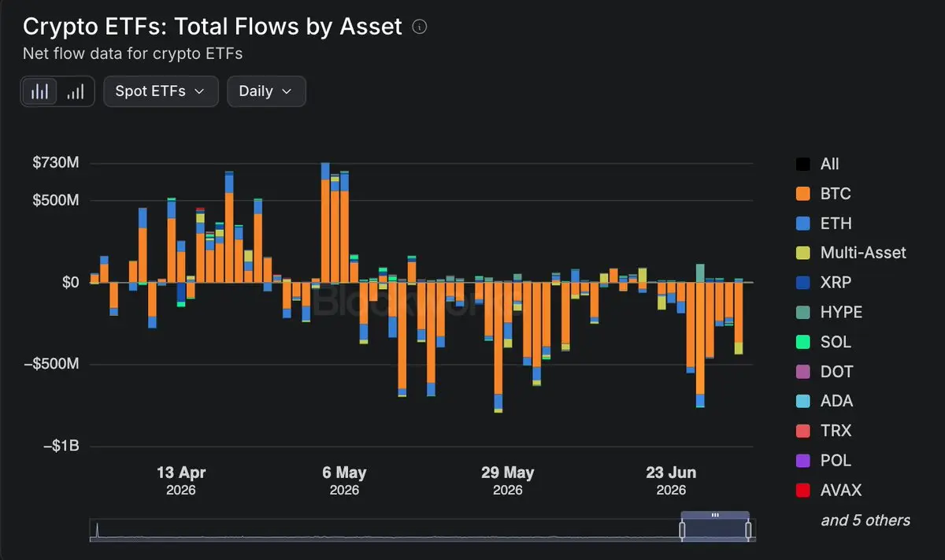Switch to the cumulative bar chart icon

[x=76, y=91]
